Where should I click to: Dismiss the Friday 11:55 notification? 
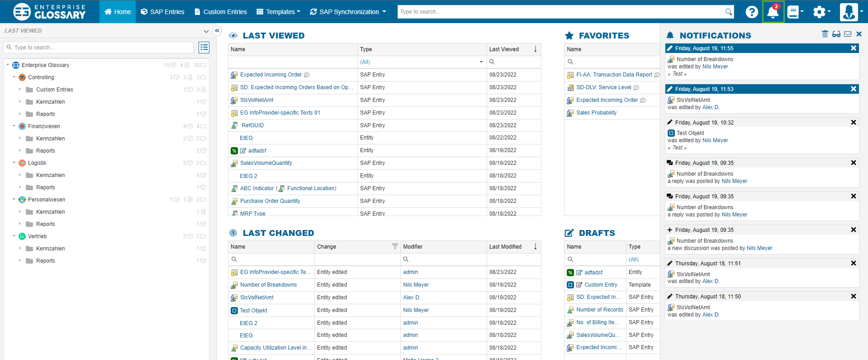[x=853, y=48]
